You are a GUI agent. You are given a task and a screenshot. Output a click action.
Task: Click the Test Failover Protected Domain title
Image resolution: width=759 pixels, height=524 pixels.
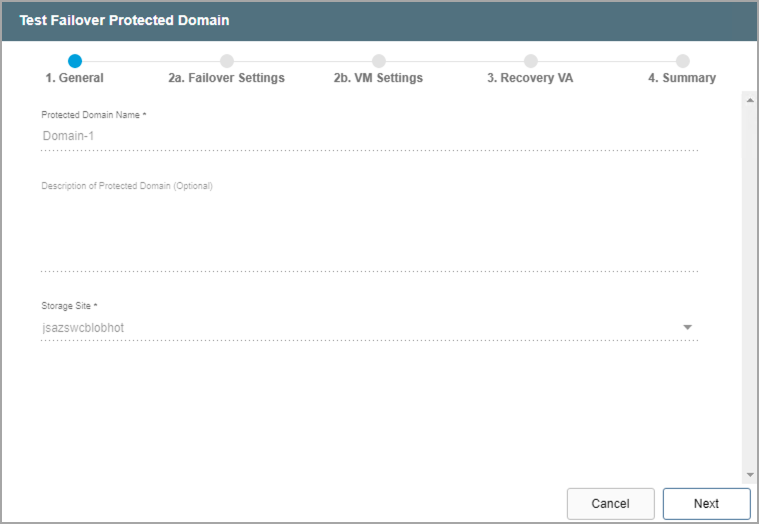[124, 20]
